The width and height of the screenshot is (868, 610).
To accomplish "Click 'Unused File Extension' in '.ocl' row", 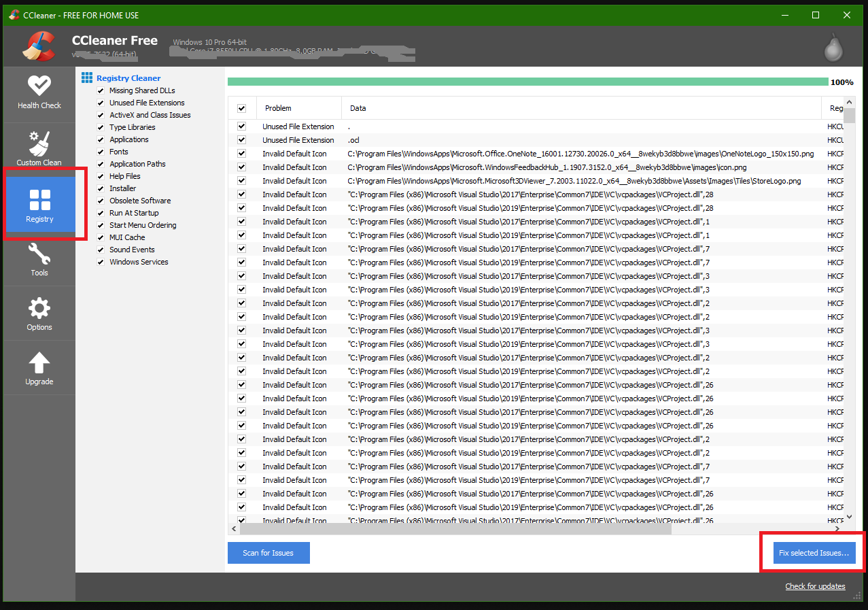I will 298,140.
